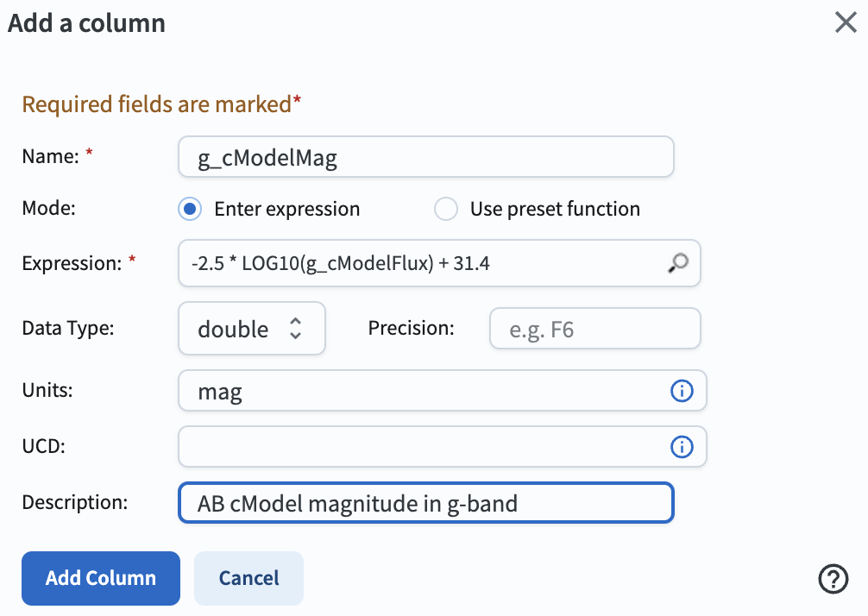868x616 pixels.
Task: Click the Add Column button
Action: point(100,578)
